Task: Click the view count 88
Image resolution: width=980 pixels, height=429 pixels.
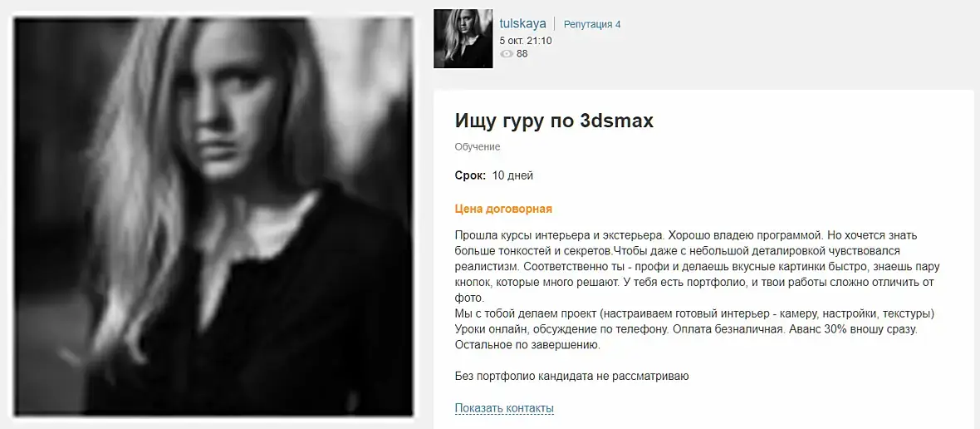Action: coord(522,54)
